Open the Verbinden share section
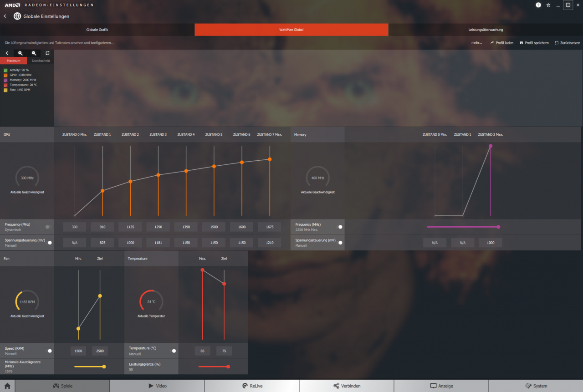 pyautogui.click(x=347, y=386)
